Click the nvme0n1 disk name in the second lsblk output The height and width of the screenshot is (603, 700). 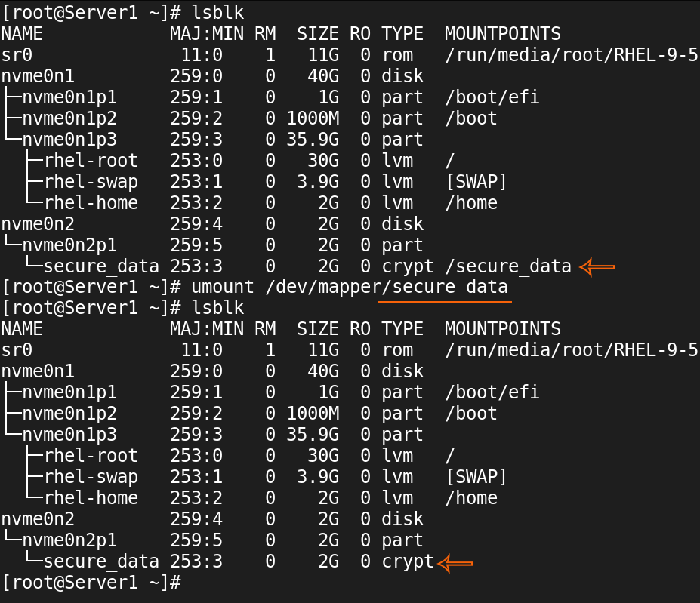[38, 371]
